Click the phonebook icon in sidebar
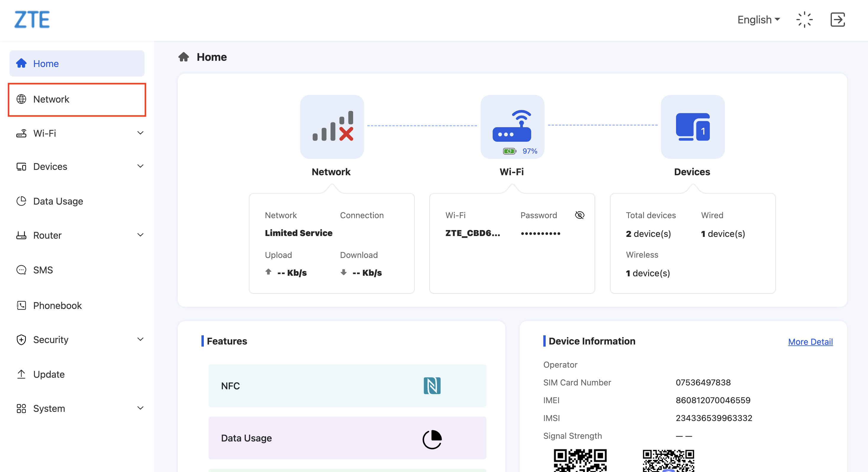The height and width of the screenshot is (472, 868). pyautogui.click(x=21, y=305)
